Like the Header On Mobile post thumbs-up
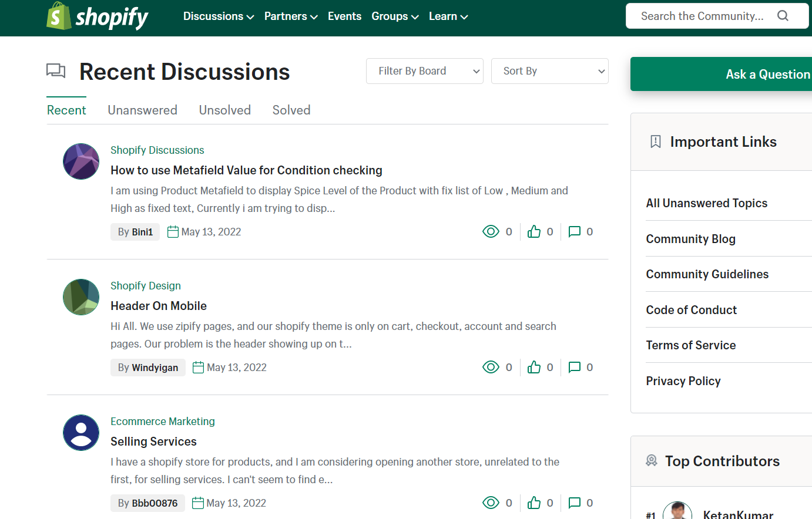This screenshot has width=812, height=519. tap(534, 367)
